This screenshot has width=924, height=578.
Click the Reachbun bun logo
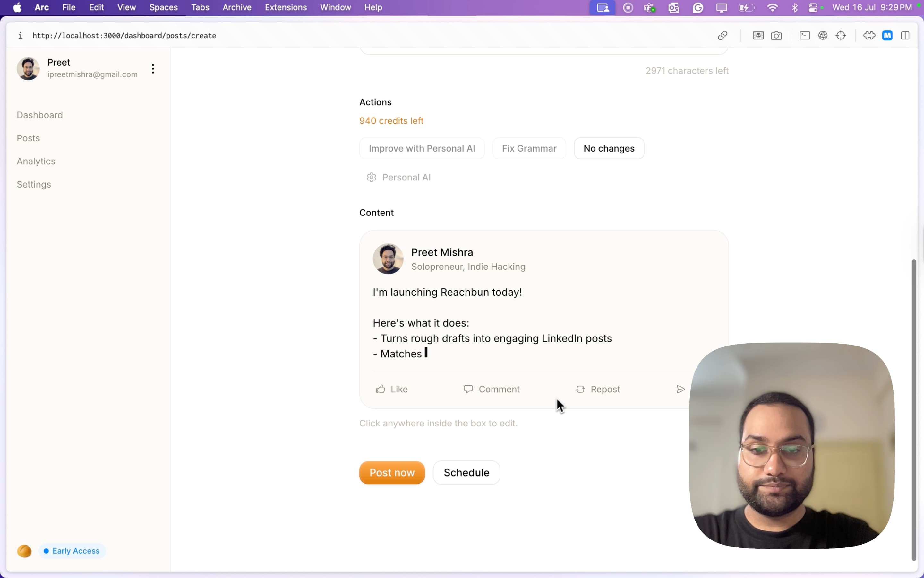point(24,551)
